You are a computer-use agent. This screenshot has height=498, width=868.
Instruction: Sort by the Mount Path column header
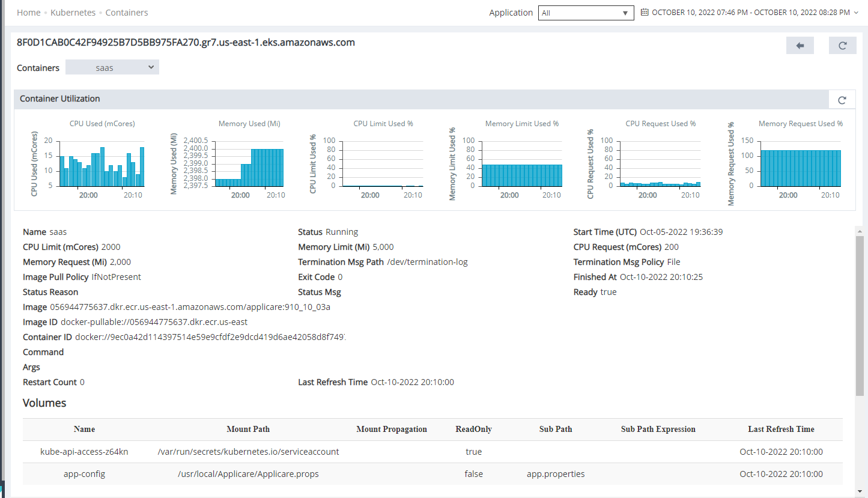(248, 429)
